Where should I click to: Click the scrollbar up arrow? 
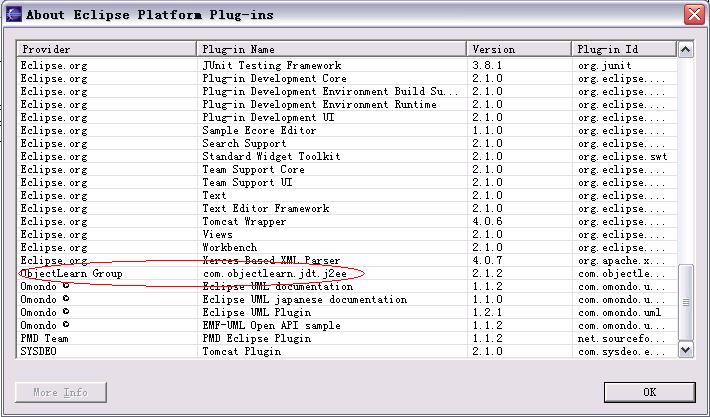click(x=686, y=49)
